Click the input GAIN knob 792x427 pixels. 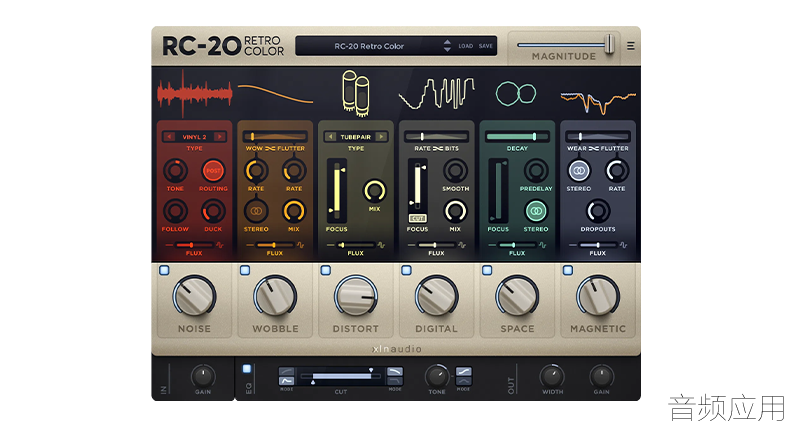[203, 376]
